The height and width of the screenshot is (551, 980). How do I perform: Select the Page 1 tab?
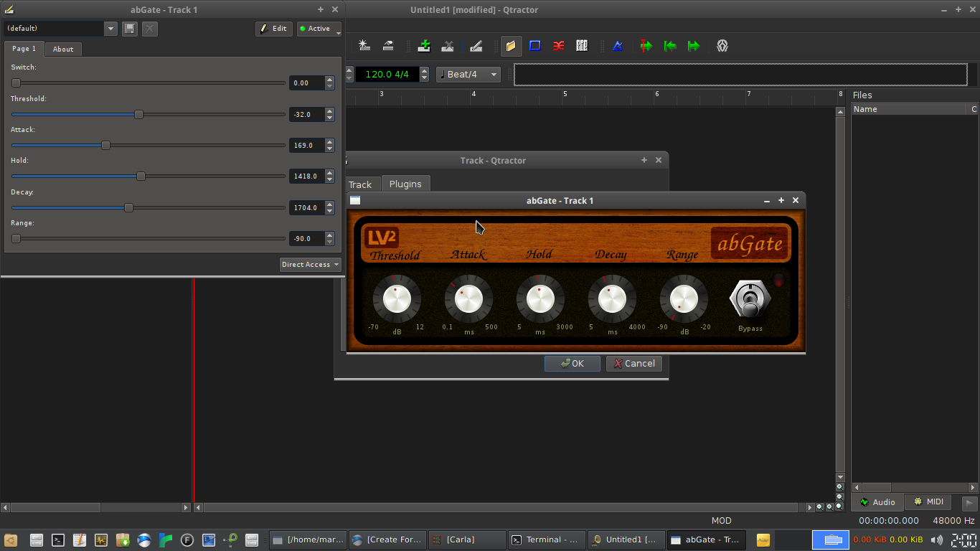tap(24, 49)
